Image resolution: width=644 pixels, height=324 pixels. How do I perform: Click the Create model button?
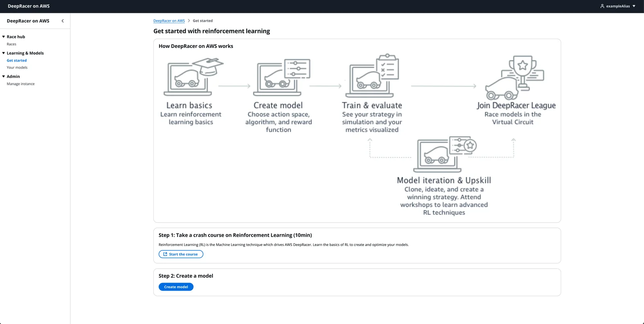176,287
